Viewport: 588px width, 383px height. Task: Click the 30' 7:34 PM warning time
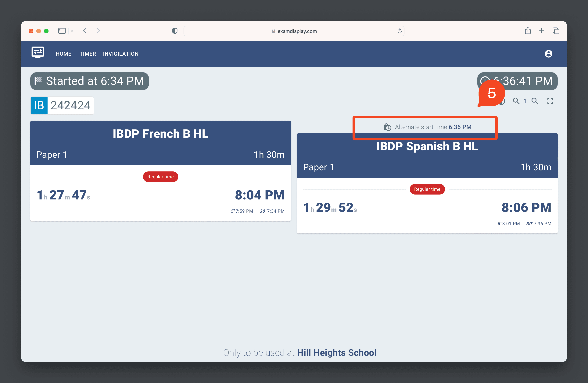[x=272, y=211]
